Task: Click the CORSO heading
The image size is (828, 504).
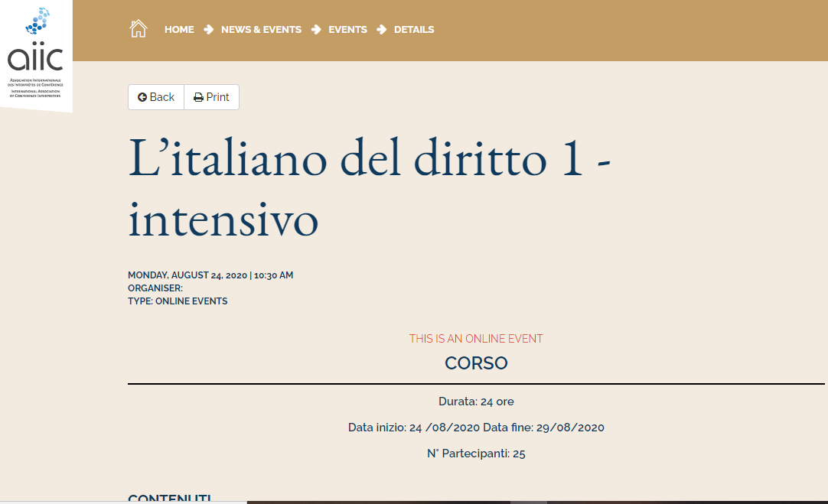Action: [x=476, y=363]
